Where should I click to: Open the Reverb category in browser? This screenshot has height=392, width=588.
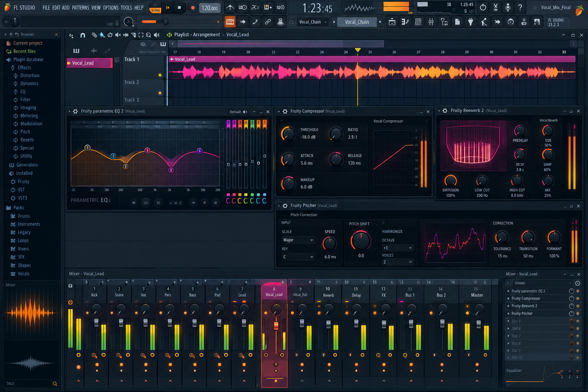click(27, 140)
